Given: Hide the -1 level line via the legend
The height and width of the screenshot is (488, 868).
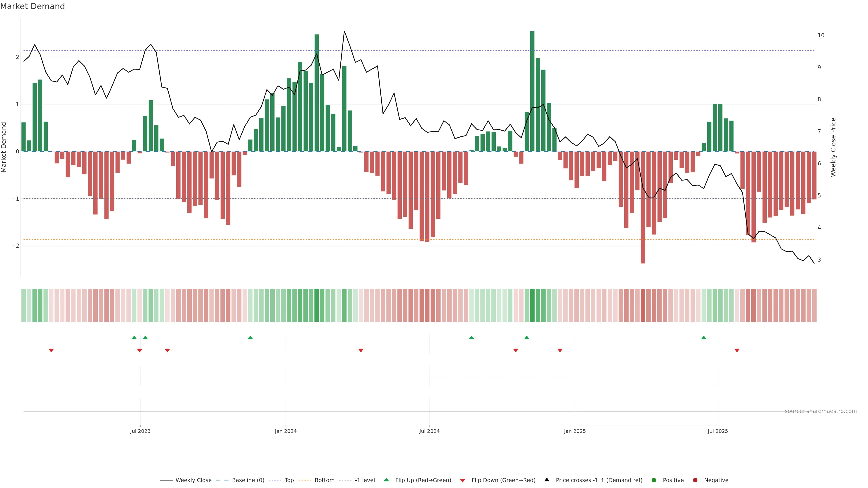Looking at the screenshot, I should click(x=365, y=480).
